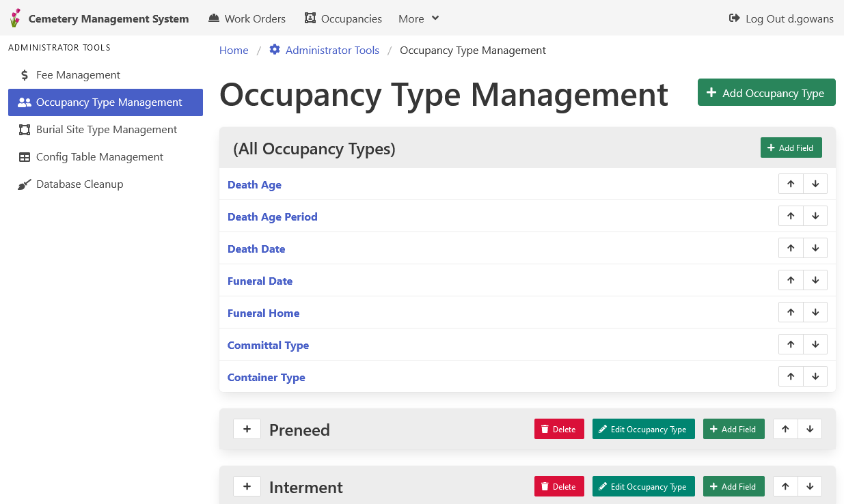Viewport: 844px width, 504px height.
Task: Move Death Age field down
Action: point(815,184)
